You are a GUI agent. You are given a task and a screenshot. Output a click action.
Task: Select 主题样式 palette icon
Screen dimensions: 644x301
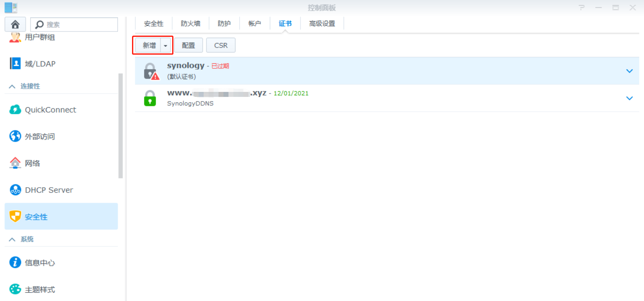coord(15,289)
